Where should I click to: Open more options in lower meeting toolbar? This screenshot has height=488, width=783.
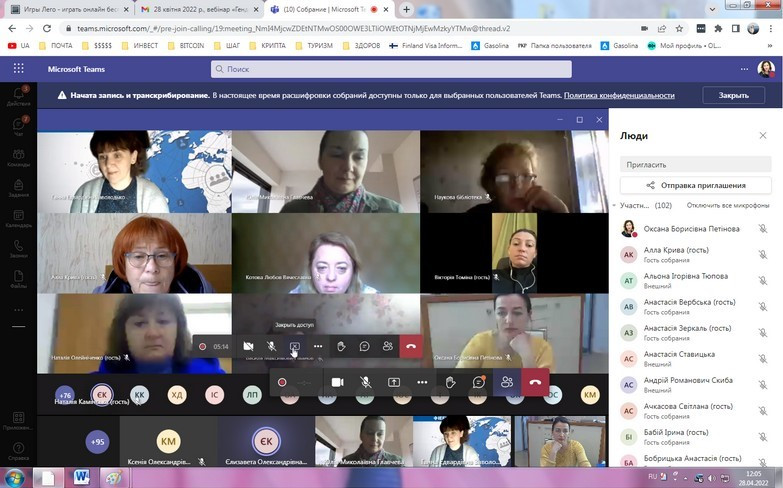(422, 382)
